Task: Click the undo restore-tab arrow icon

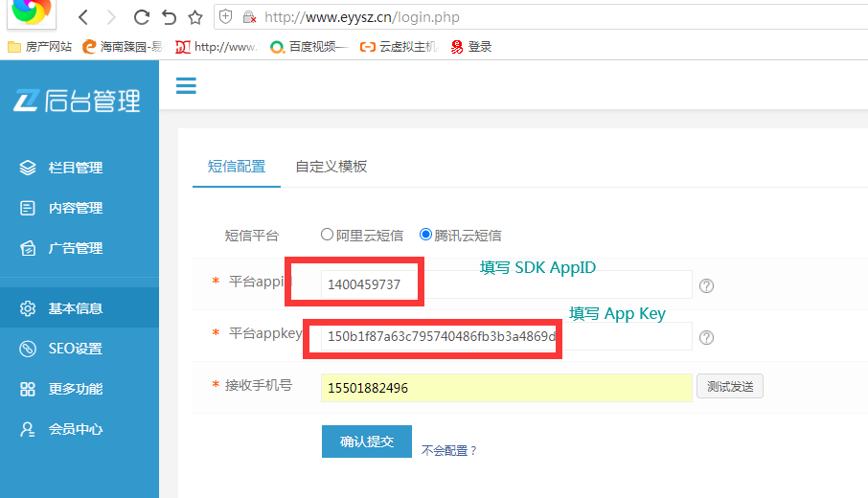Action: [169, 17]
